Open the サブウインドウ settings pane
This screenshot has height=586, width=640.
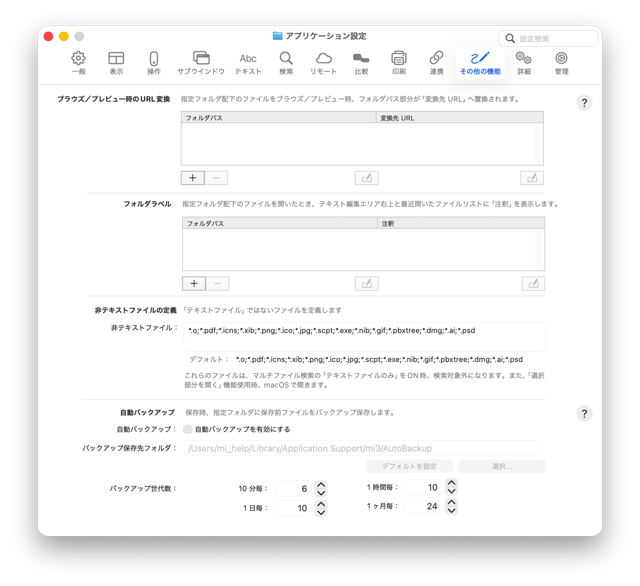coord(201,63)
